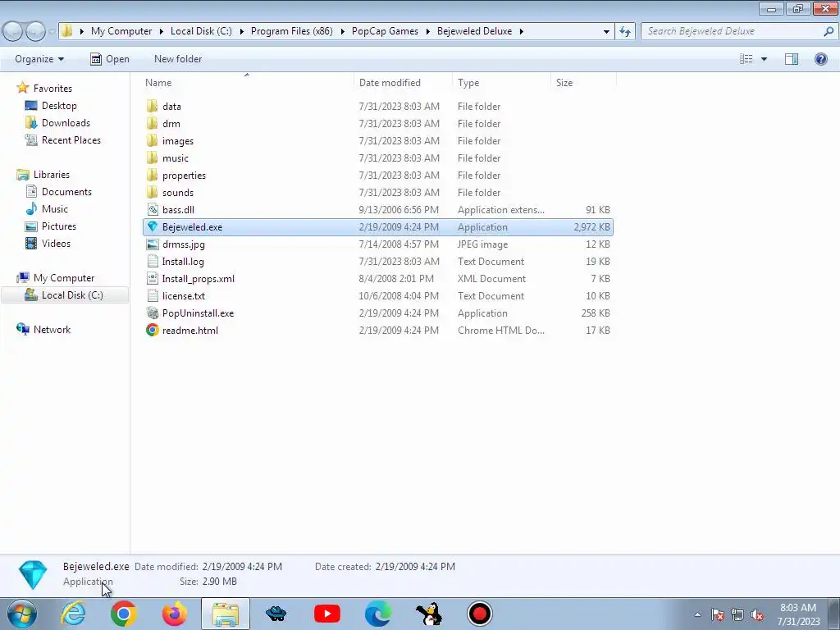
Task: Open the penguin app on taskbar
Action: pyautogui.click(x=428, y=614)
